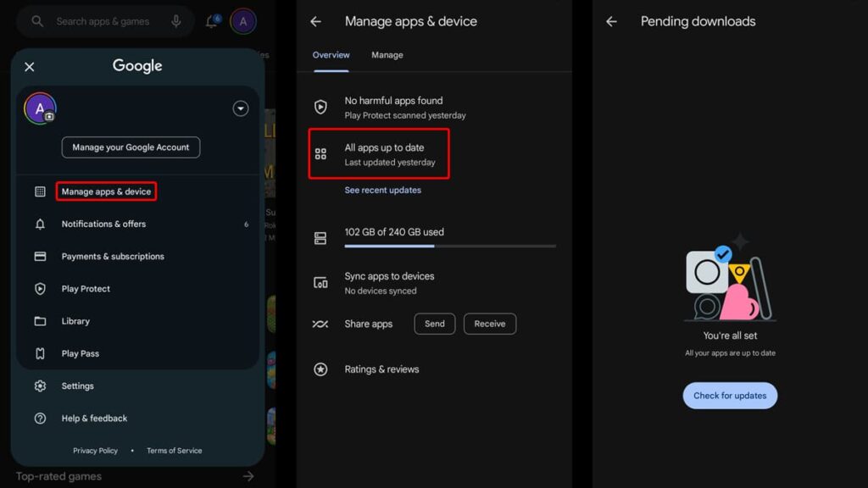This screenshot has height=488, width=868.
Task: Open the notifications bell icon
Action: 212,22
